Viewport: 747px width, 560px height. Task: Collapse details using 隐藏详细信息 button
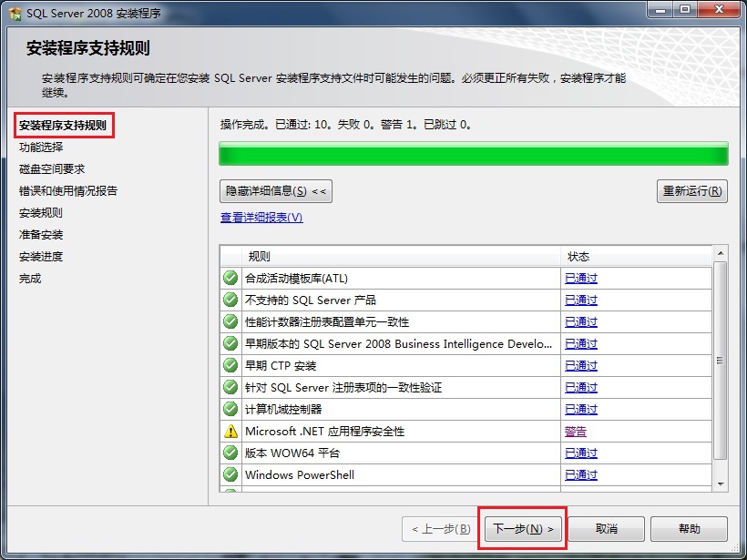[x=274, y=191]
